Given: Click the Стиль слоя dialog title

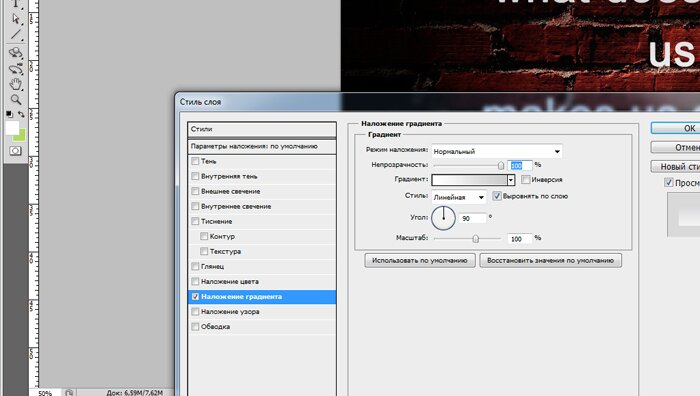Looking at the screenshot, I should (x=200, y=102).
